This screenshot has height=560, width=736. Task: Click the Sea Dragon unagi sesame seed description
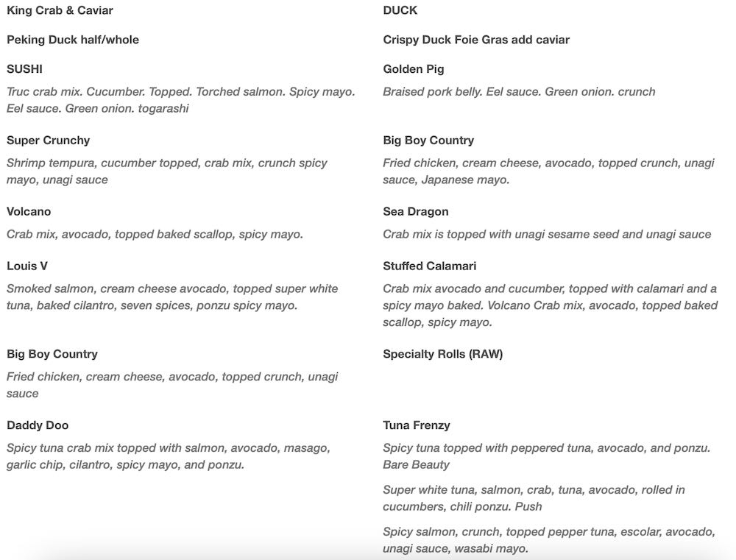(547, 235)
